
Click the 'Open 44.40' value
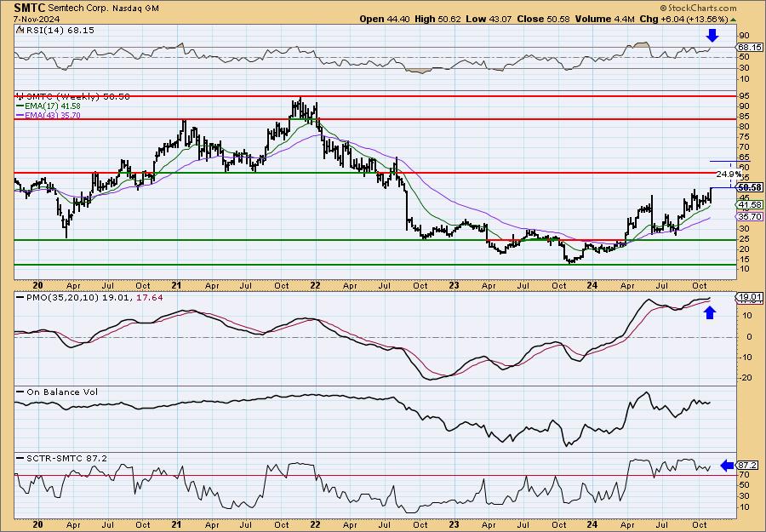386,19
